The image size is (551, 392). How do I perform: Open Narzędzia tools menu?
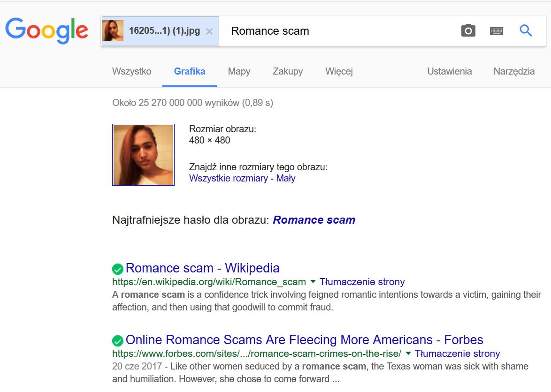[514, 71]
